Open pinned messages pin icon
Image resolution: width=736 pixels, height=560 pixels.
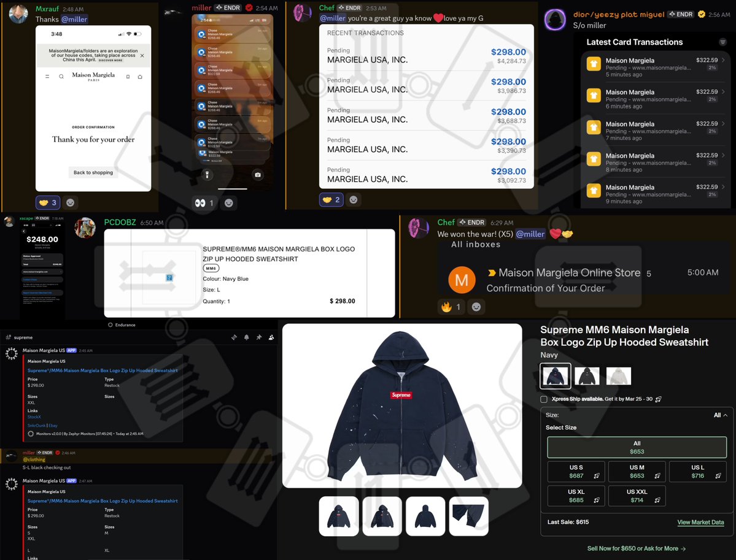pyautogui.click(x=258, y=337)
